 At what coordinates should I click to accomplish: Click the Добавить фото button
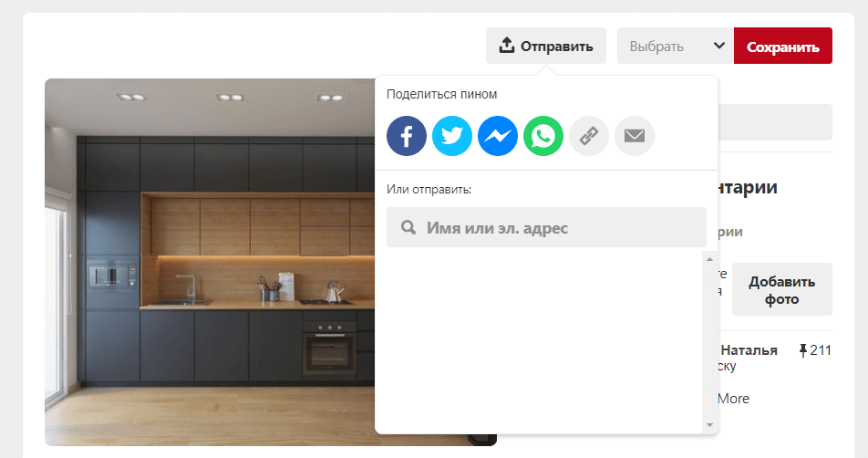click(781, 290)
